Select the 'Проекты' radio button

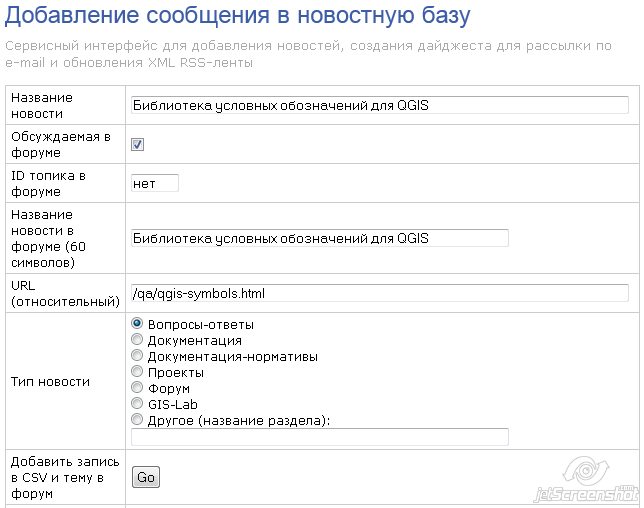[137, 371]
